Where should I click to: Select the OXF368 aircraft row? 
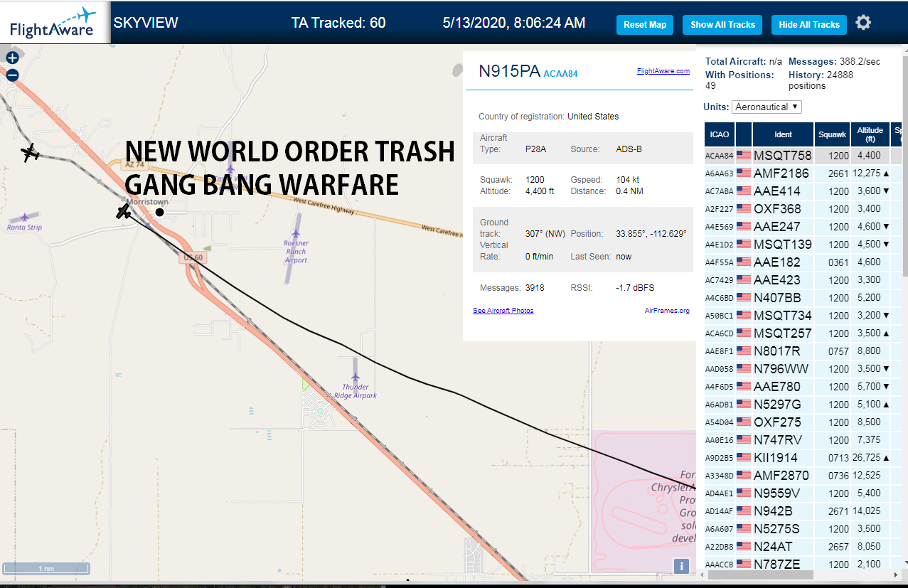click(x=803, y=209)
